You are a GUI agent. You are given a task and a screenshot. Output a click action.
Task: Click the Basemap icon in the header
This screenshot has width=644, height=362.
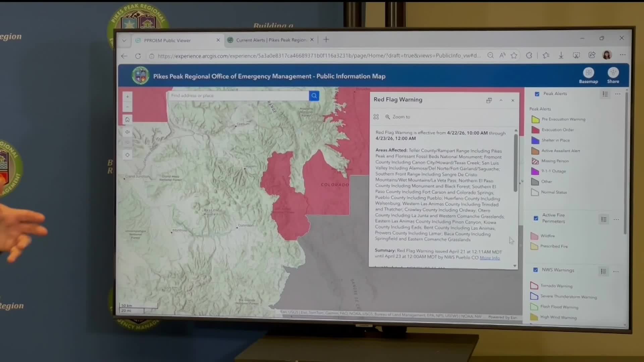pos(588,73)
